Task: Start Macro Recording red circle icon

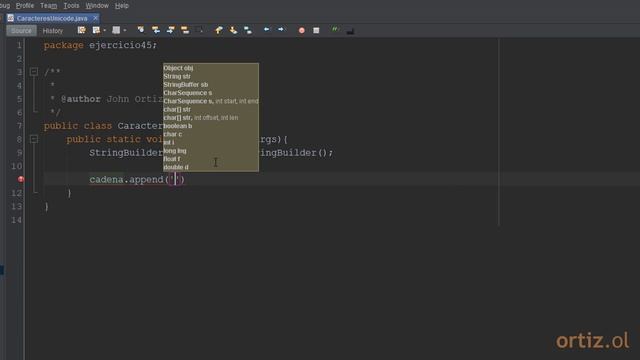Action: 302,30
